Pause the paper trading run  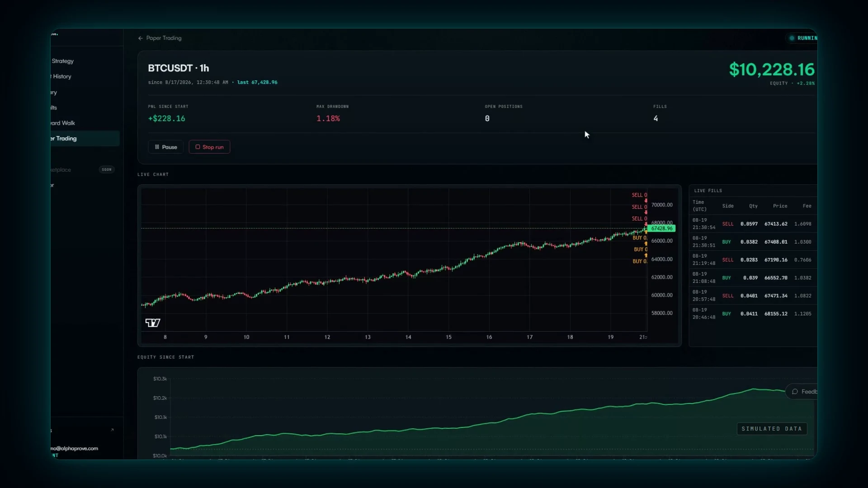tap(165, 147)
